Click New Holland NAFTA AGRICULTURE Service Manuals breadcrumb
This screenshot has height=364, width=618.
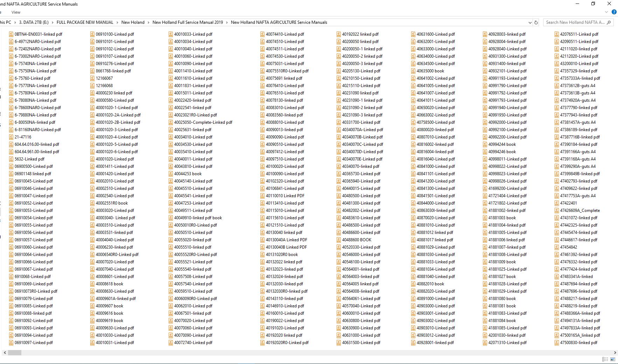coord(279,22)
